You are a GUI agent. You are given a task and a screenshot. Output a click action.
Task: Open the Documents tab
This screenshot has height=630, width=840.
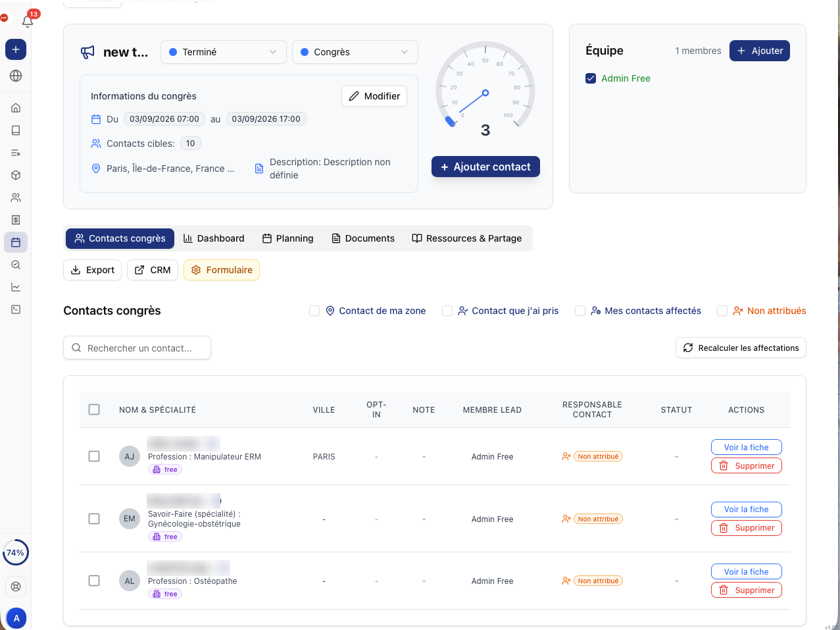click(x=363, y=238)
